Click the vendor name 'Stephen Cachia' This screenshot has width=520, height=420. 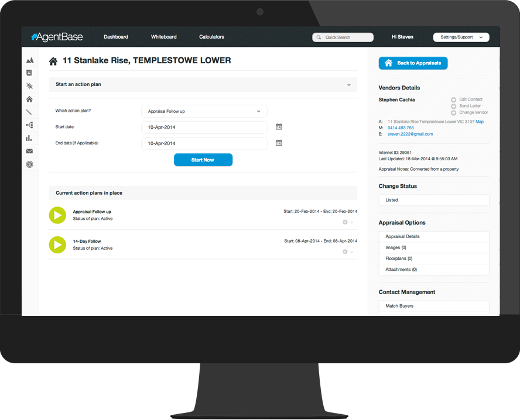pyautogui.click(x=396, y=99)
